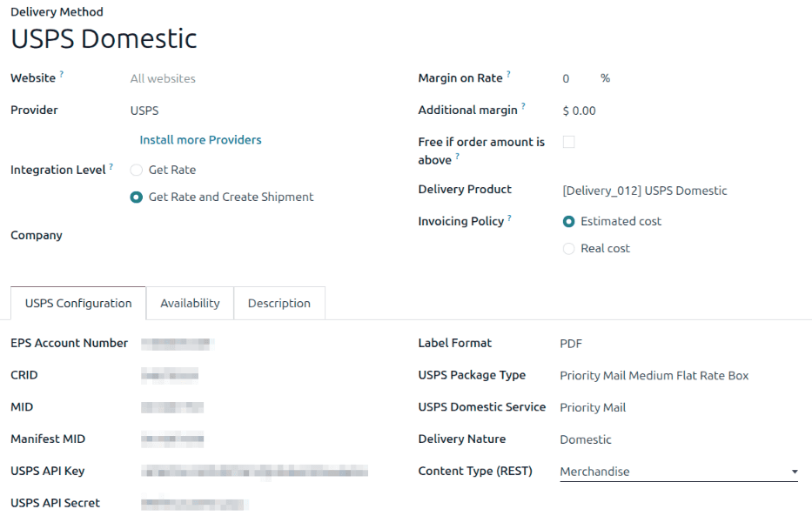Open the Website selection field
812x516 pixels.
click(163, 78)
